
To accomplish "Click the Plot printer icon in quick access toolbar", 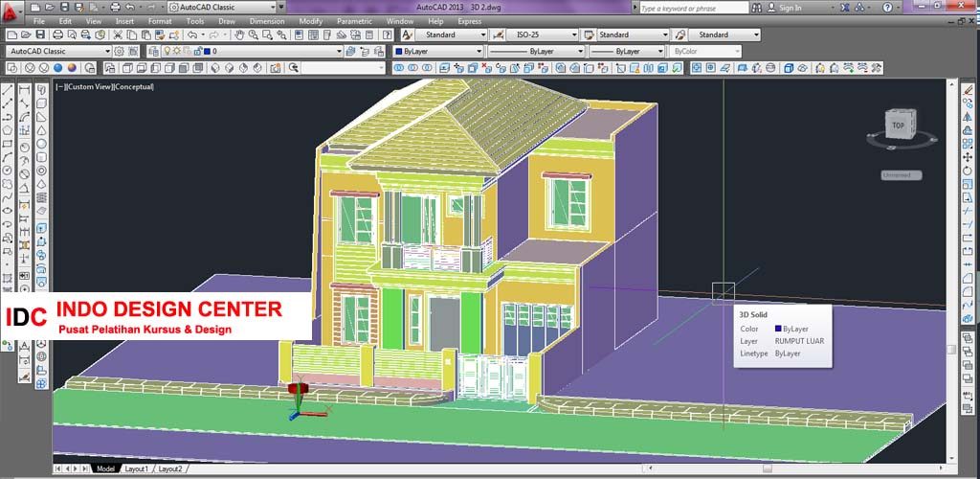I will click(x=115, y=8).
